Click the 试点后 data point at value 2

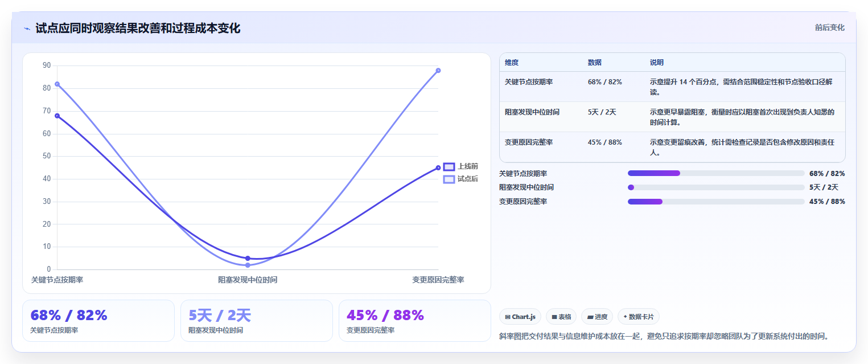(x=248, y=265)
